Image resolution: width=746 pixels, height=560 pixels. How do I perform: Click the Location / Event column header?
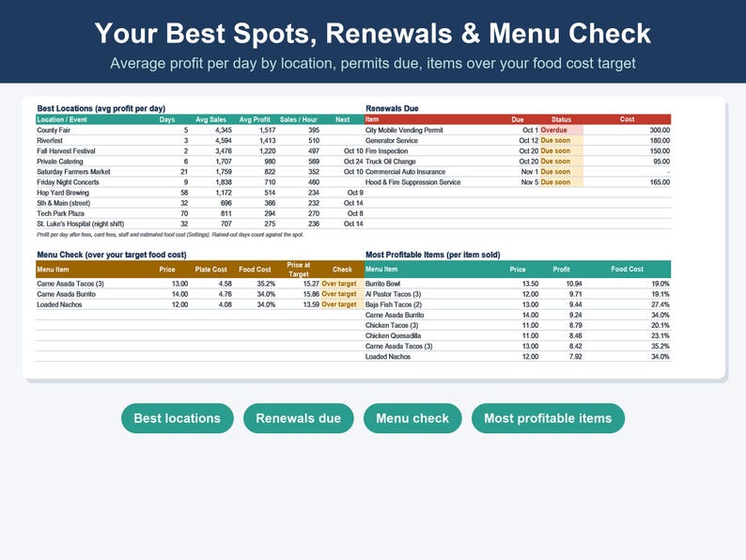pyautogui.click(x=62, y=119)
